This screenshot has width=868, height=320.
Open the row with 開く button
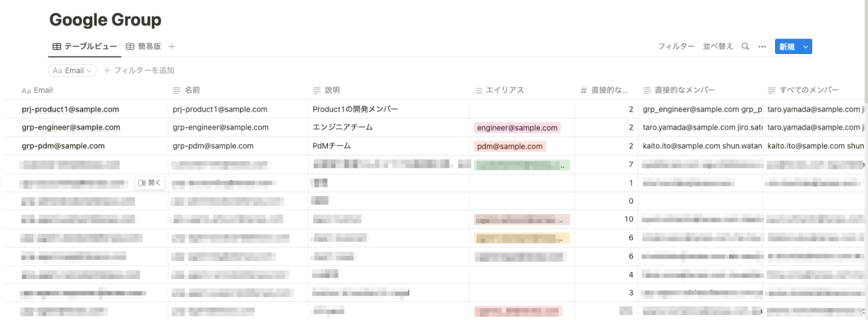click(150, 183)
